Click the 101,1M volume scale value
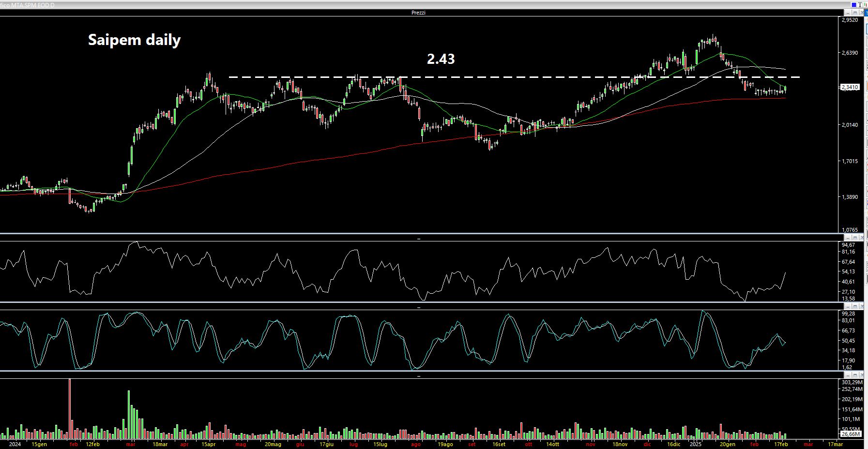Viewport: 868px width, 449px height. point(851,419)
